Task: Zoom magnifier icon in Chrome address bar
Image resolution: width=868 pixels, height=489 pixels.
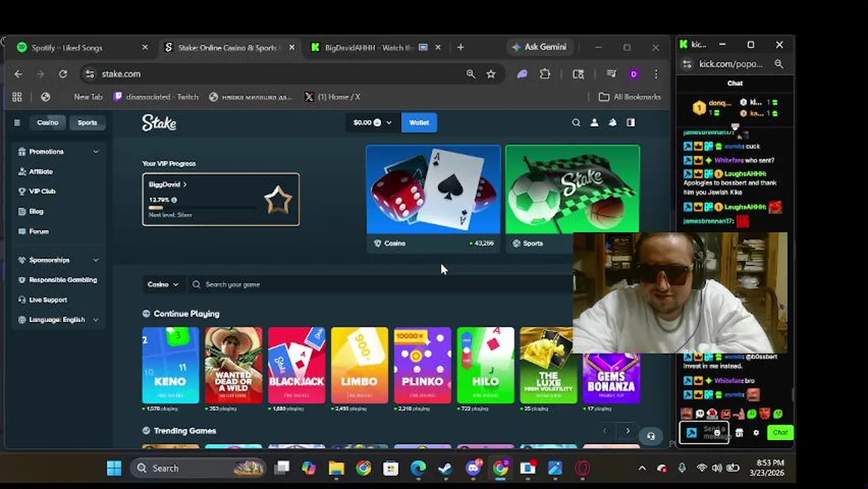Action: [x=471, y=74]
